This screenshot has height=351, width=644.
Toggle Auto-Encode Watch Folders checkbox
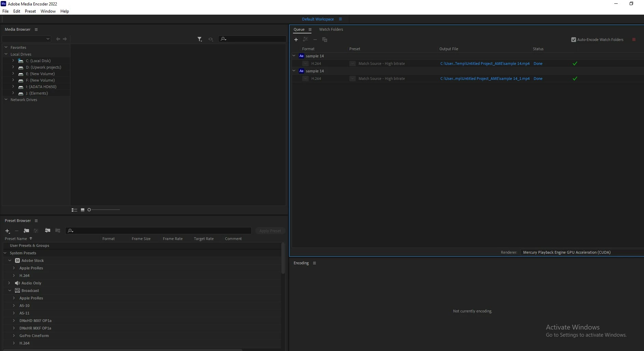pos(574,40)
